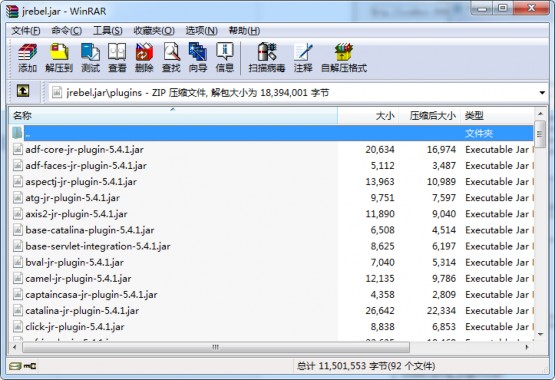Open the 收藏夹(O) menu
555x380 pixels.
pos(154,31)
